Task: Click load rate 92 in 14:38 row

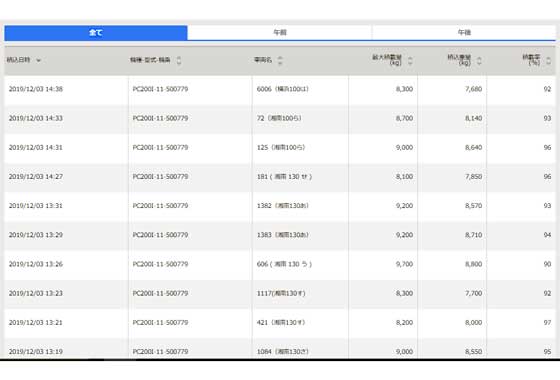Action: 548,89
